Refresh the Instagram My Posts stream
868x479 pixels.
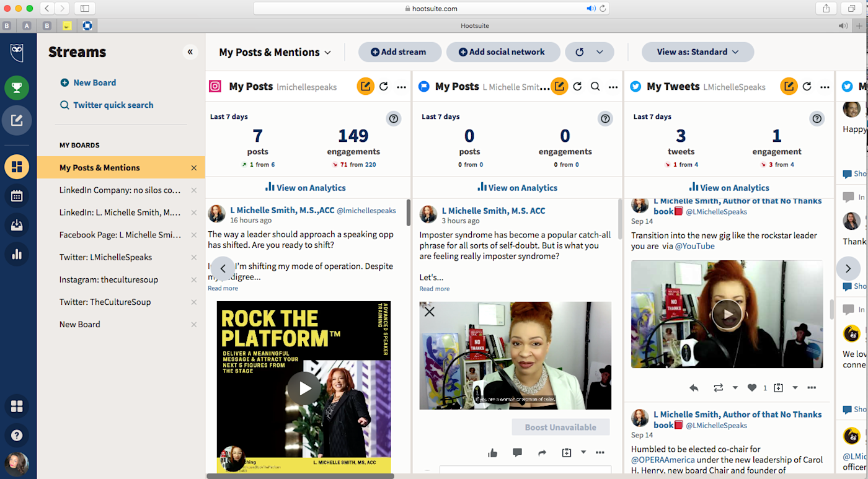pos(384,87)
